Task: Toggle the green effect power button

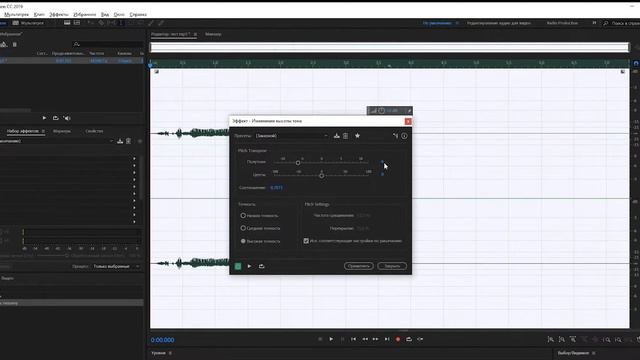Action: [x=238, y=266]
